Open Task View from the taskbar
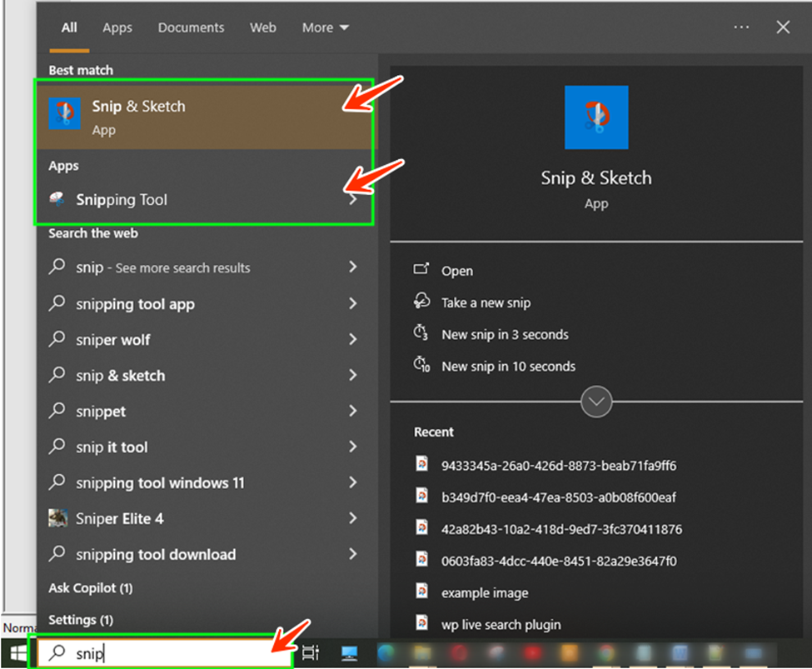812x669 pixels. pyautogui.click(x=310, y=653)
